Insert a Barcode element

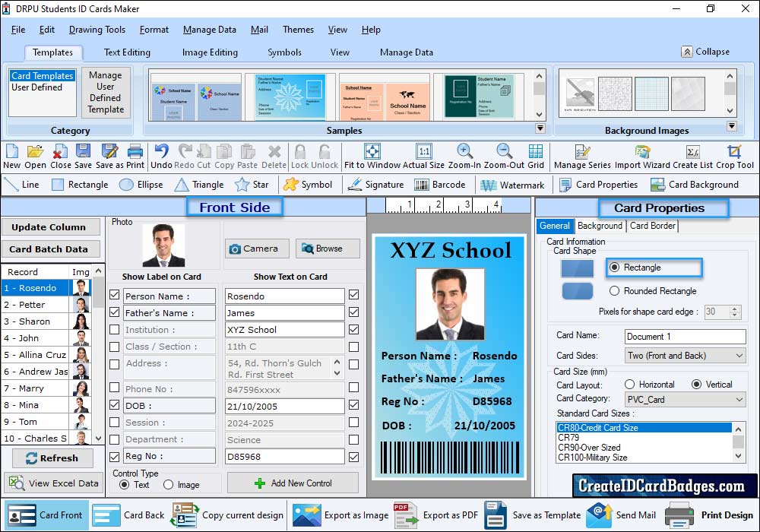click(x=440, y=185)
